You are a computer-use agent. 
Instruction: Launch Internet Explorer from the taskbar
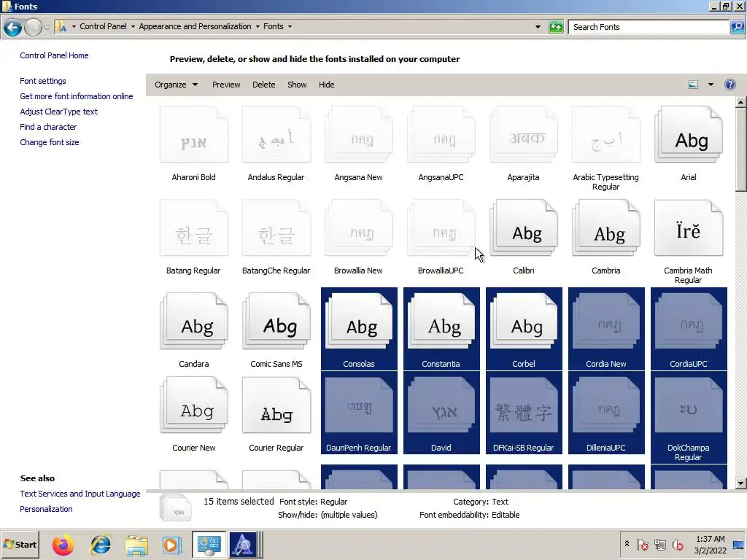101,544
